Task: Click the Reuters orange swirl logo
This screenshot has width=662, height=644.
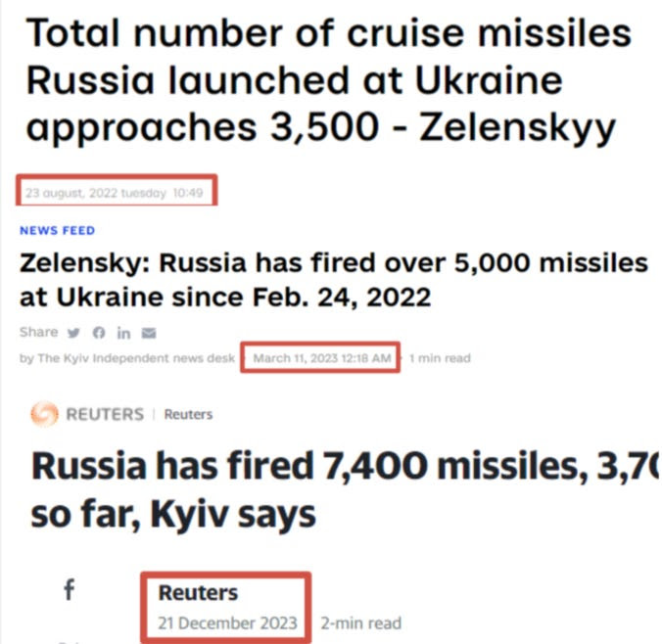Action: tap(44, 414)
